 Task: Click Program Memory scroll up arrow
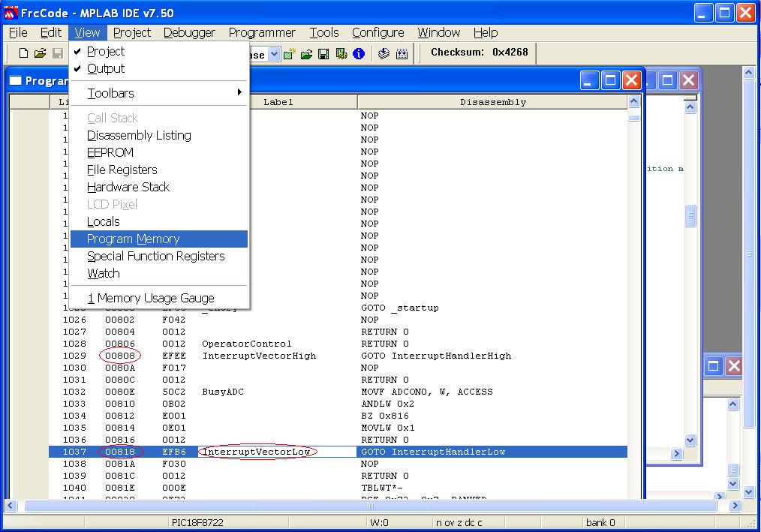tap(634, 101)
